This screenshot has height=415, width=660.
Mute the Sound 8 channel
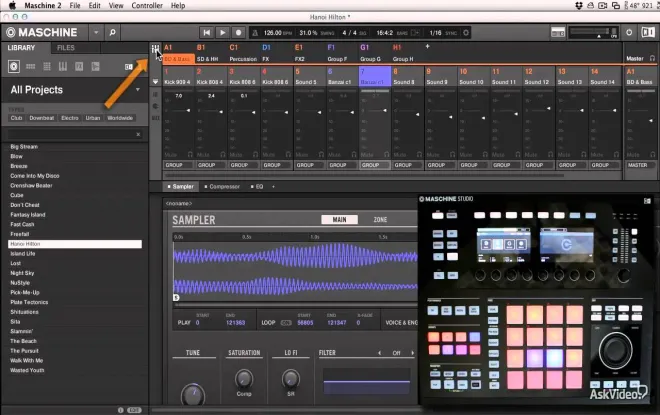click(x=400, y=155)
